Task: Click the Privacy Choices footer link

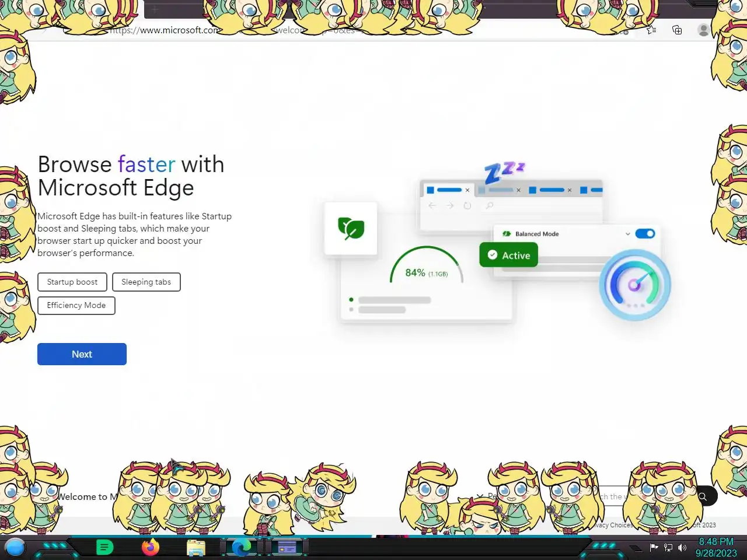Action: pos(613,525)
